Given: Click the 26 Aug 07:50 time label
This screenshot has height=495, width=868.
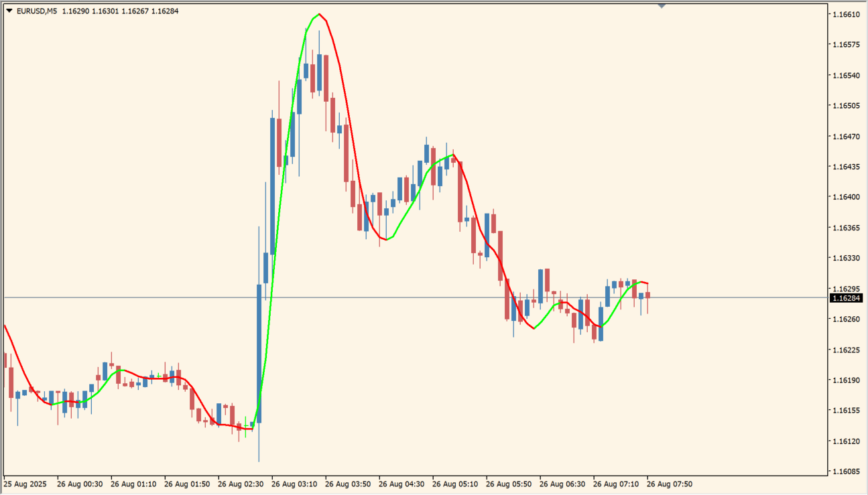Looking at the screenshot, I should 670,484.
